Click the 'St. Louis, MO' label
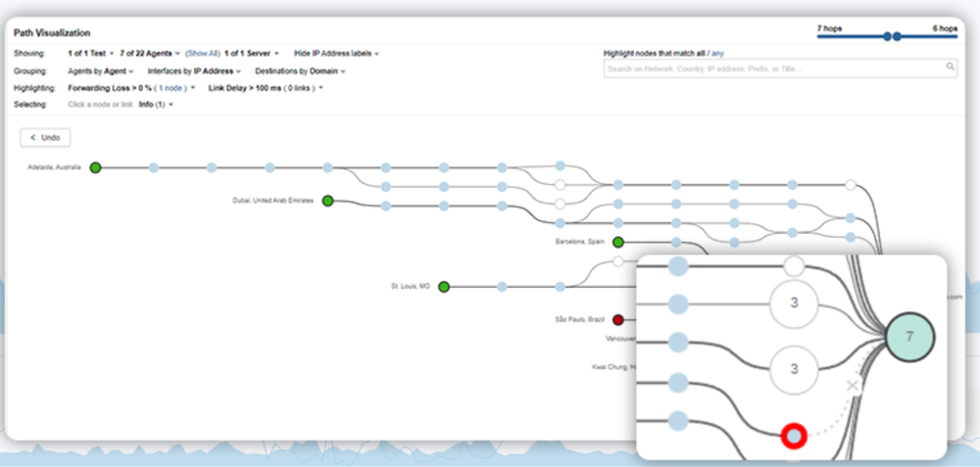Screen dimensions: 980x467 click(411, 287)
